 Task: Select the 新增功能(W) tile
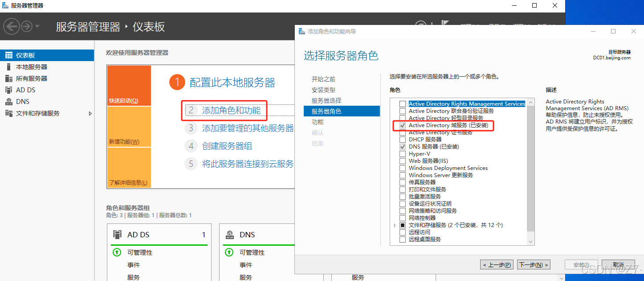[129, 127]
